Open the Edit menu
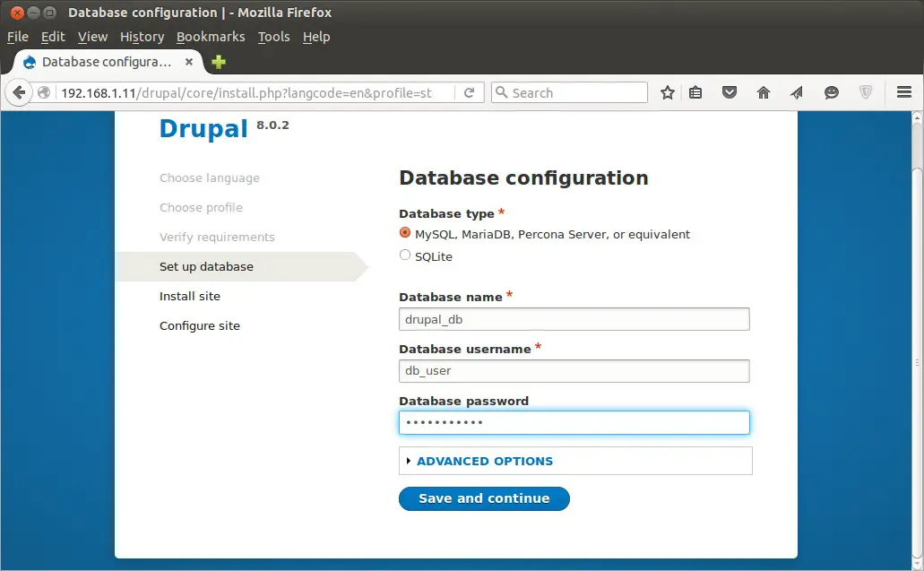Viewport: 924px width, 571px height. coord(53,37)
